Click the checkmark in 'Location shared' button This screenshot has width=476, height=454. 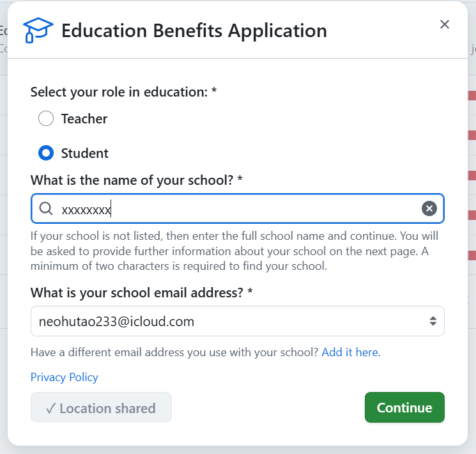(x=51, y=408)
